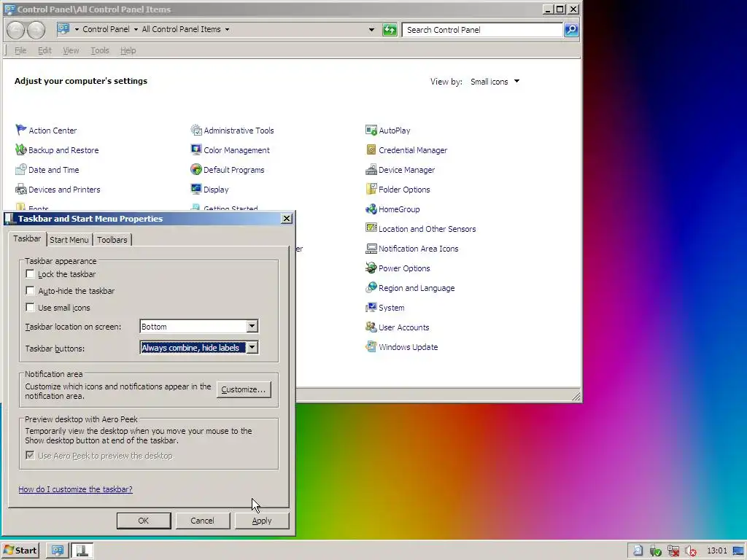
Task: Enable Lock the taskbar checkbox
Action: [30, 274]
